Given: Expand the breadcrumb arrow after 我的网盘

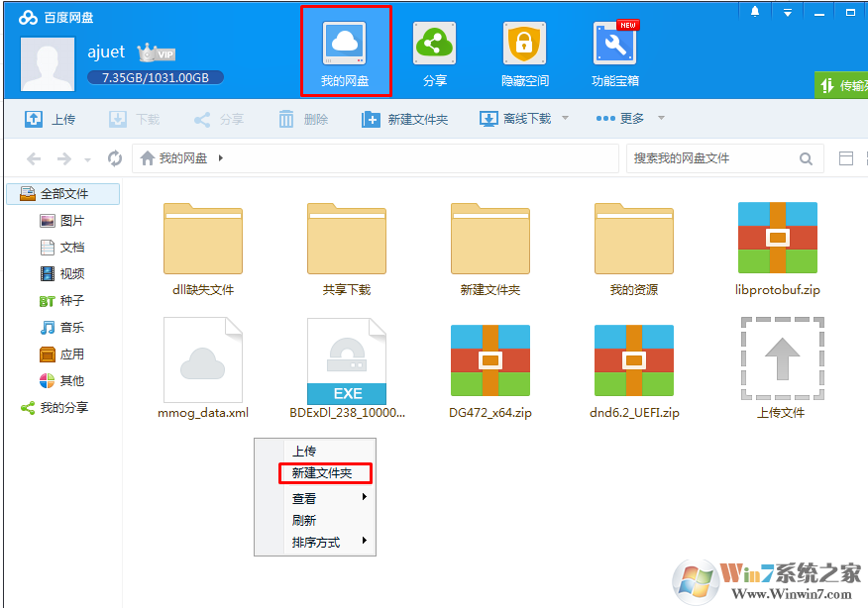Looking at the screenshot, I should click(220, 158).
